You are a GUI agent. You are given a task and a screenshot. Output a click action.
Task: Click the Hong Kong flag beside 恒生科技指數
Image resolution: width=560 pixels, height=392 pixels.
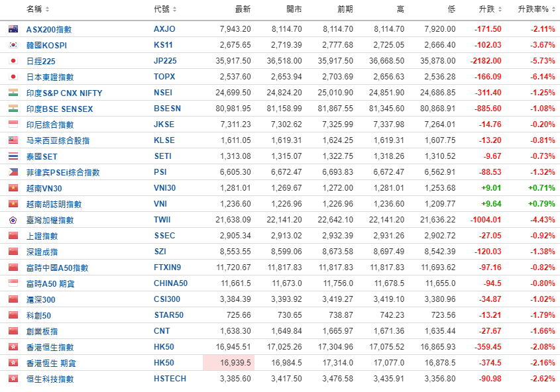click(13, 379)
